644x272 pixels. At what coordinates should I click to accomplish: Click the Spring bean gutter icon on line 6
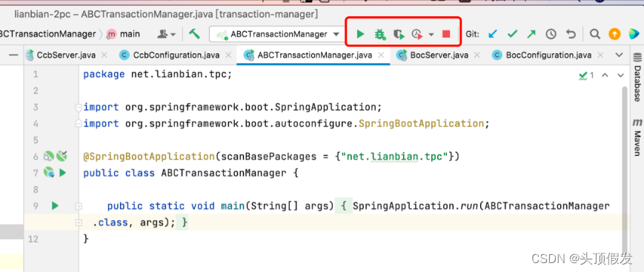click(x=49, y=156)
